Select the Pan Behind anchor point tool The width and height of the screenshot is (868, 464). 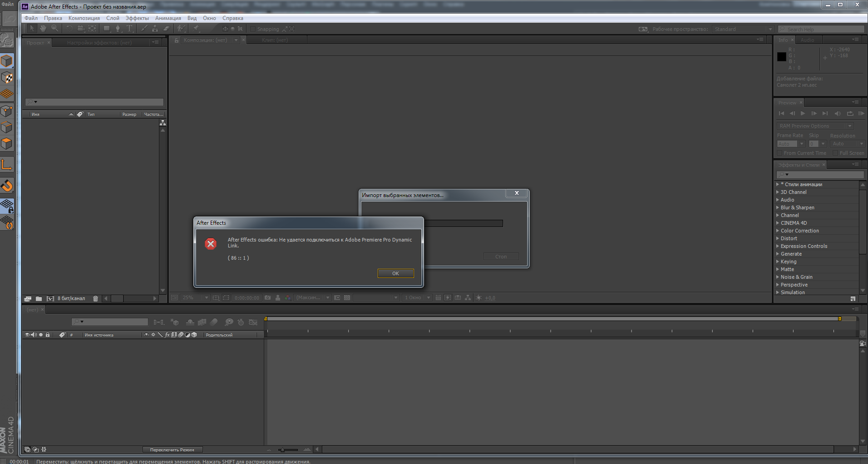click(92, 28)
